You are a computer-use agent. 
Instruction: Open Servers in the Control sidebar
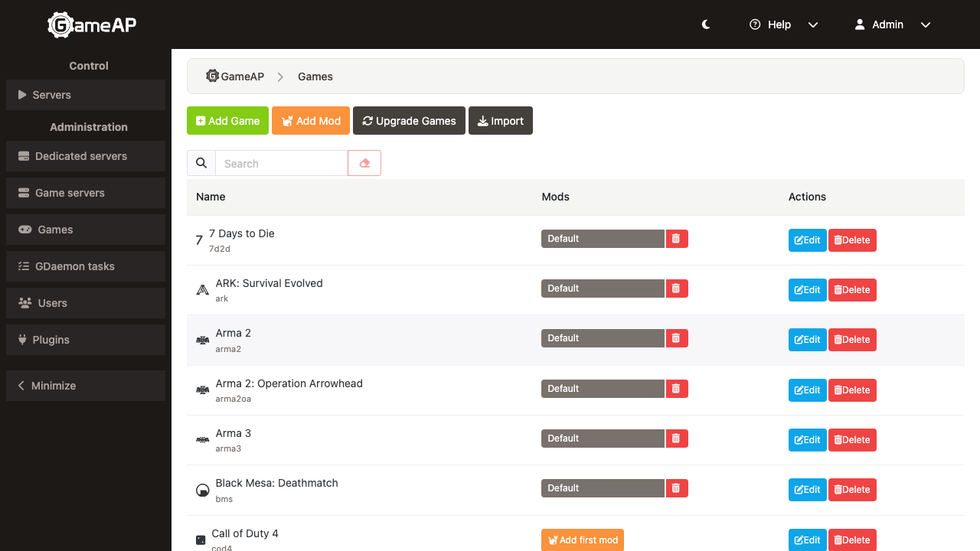[86, 95]
